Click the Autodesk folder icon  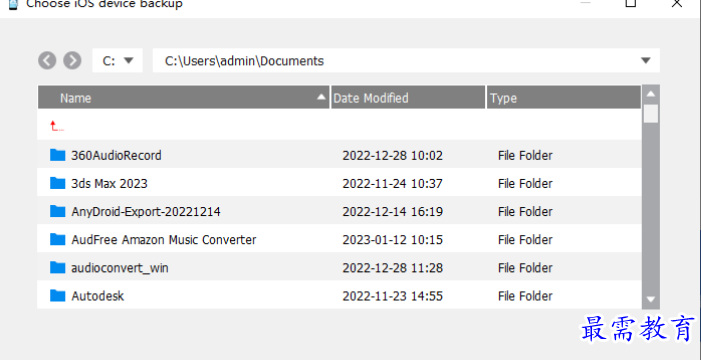57,295
